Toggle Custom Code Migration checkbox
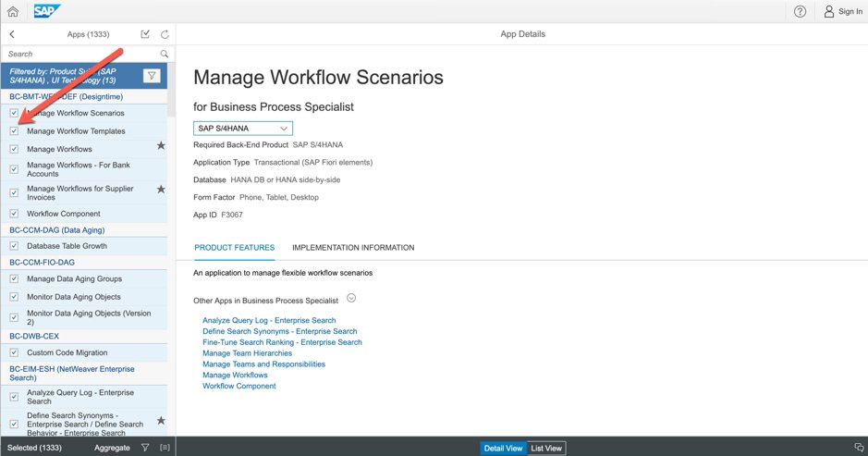This screenshot has height=456, width=868. [14, 353]
